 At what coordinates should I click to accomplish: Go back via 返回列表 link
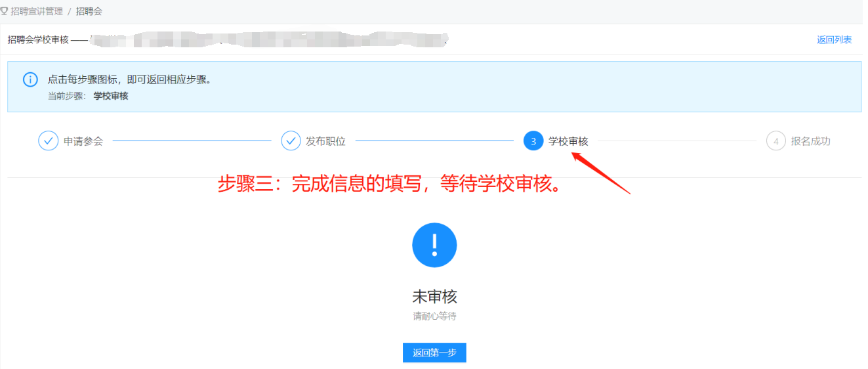coord(834,39)
